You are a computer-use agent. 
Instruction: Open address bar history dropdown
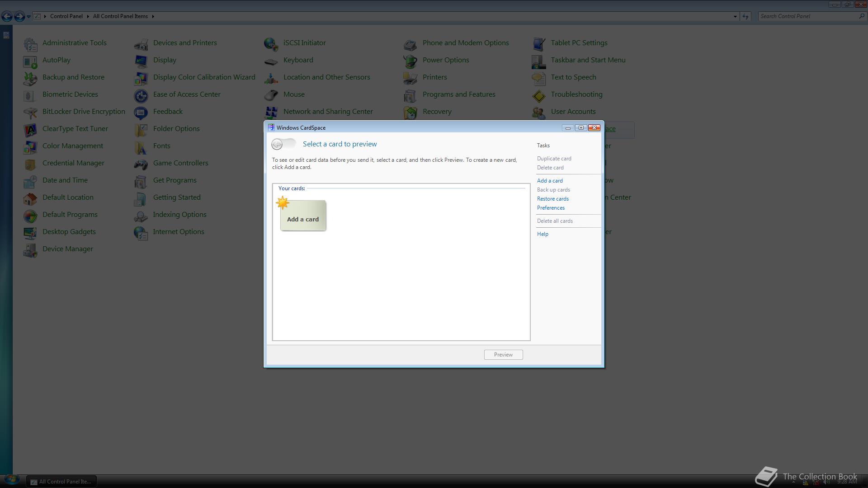[735, 16]
